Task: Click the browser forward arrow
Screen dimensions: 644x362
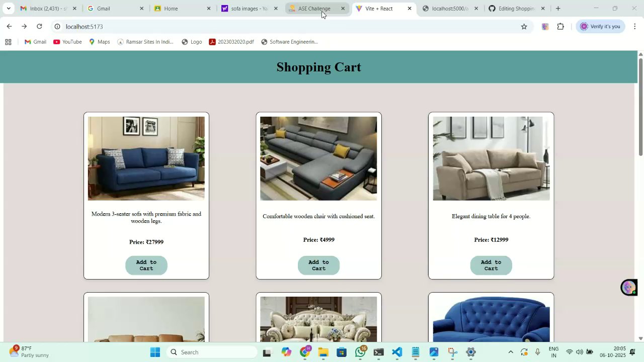Action: 24,27
